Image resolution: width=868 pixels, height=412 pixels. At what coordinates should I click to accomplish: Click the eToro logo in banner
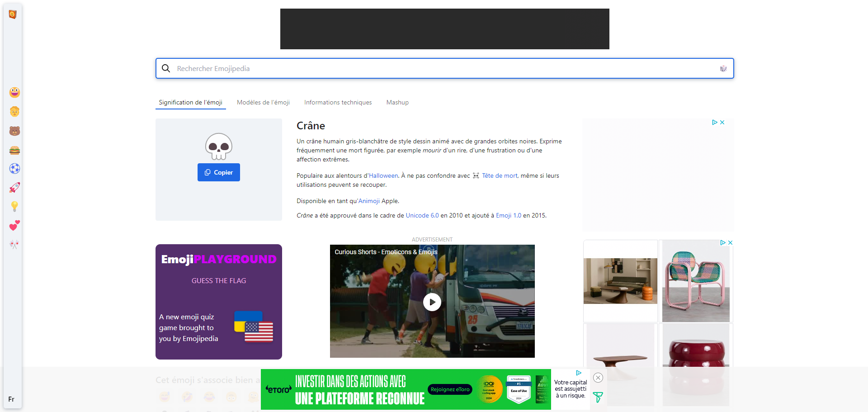pyautogui.click(x=278, y=389)
